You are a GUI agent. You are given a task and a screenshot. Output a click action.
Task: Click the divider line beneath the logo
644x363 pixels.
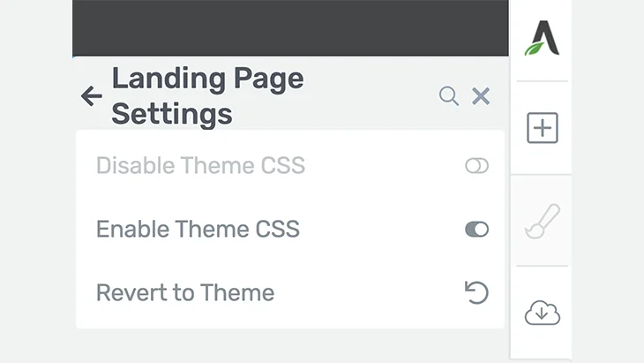[x=543, y=81]
